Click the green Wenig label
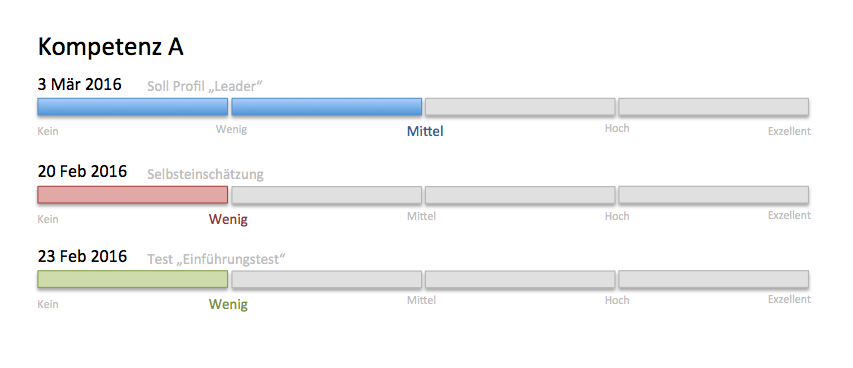Viewport: 853px width, 368px height. pos(228,304)
